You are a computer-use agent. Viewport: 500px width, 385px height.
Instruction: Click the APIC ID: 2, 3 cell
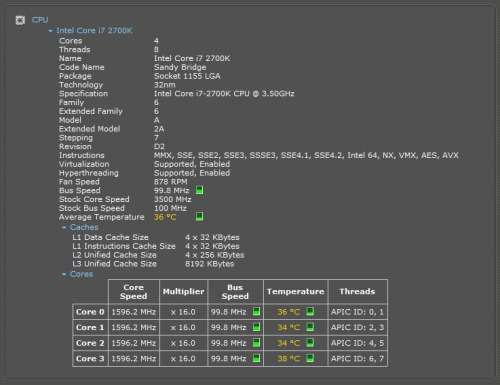[357, 328]
